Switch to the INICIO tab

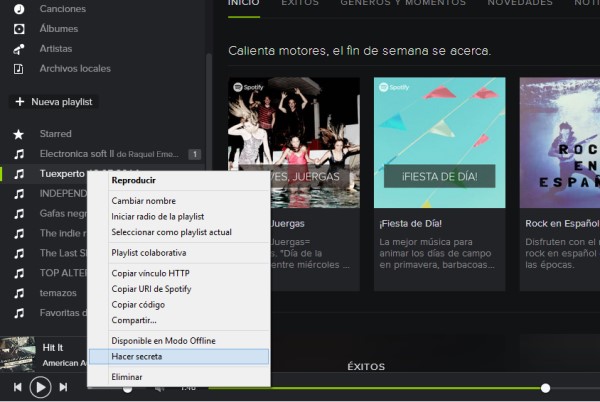(244, 3)
